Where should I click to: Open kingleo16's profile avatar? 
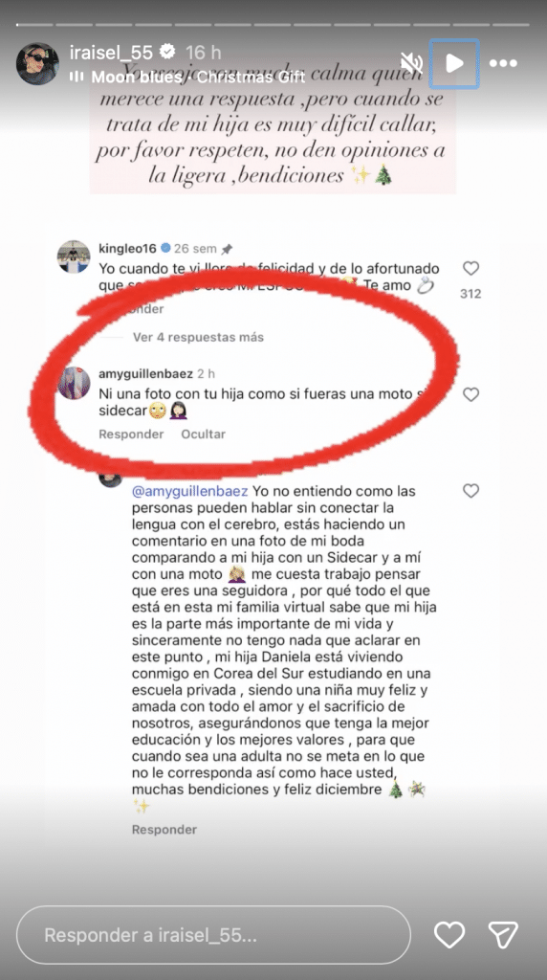tap(74, 256)
